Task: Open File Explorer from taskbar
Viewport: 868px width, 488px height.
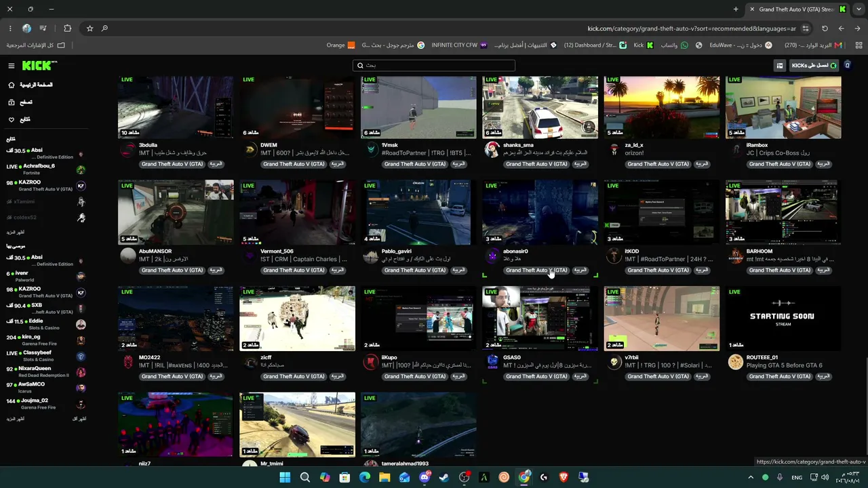Action: pyautogui.click(x=384, y=477)
